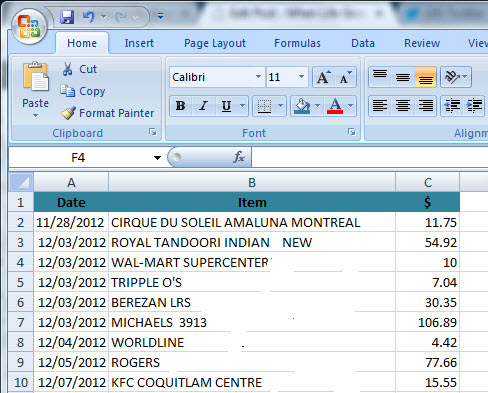Open the border style dropdown arrow
The image size is (488, 393).
(x=281, y=106)
